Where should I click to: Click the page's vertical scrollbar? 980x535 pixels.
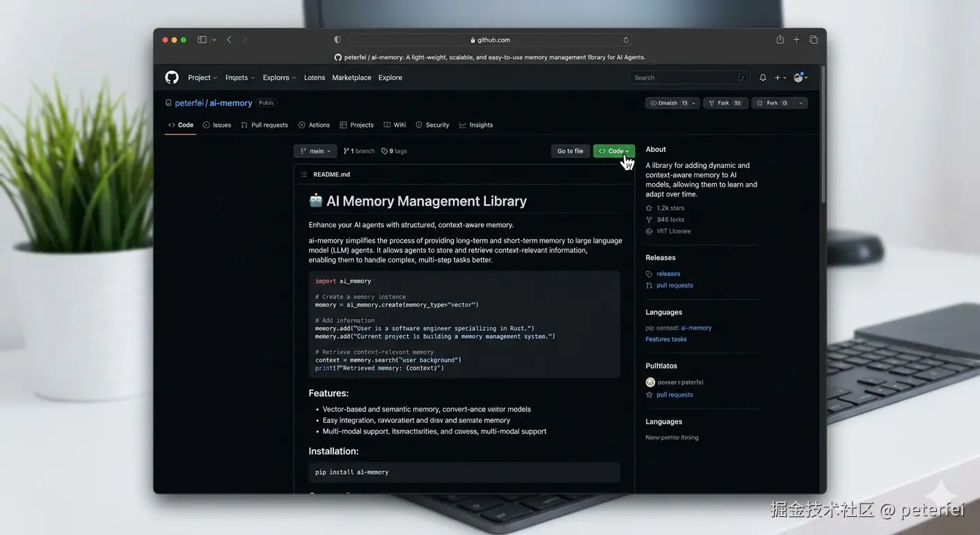coord(823,136)
